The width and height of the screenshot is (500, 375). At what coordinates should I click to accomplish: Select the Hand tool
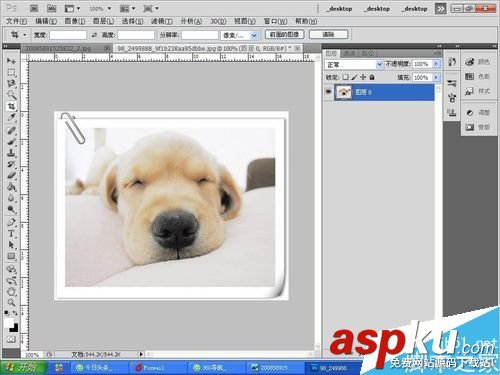(x=11, y=292)
